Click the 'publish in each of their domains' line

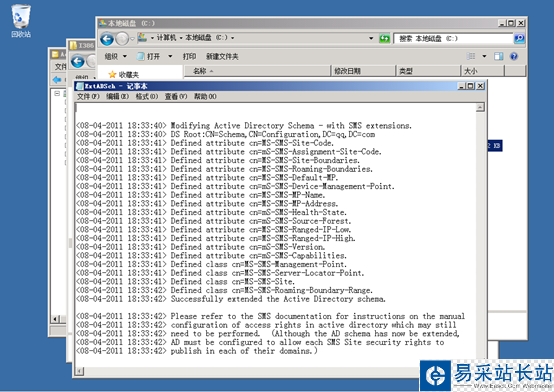pos(197,351)
